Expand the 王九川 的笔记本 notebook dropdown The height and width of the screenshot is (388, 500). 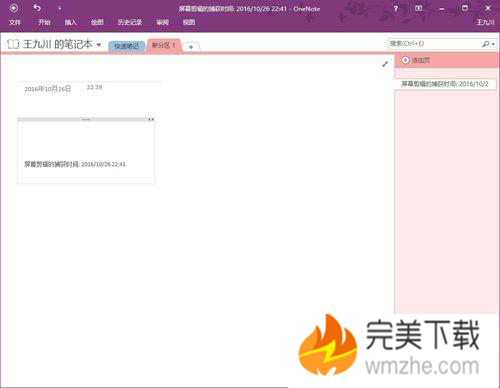tap(99, 44)
